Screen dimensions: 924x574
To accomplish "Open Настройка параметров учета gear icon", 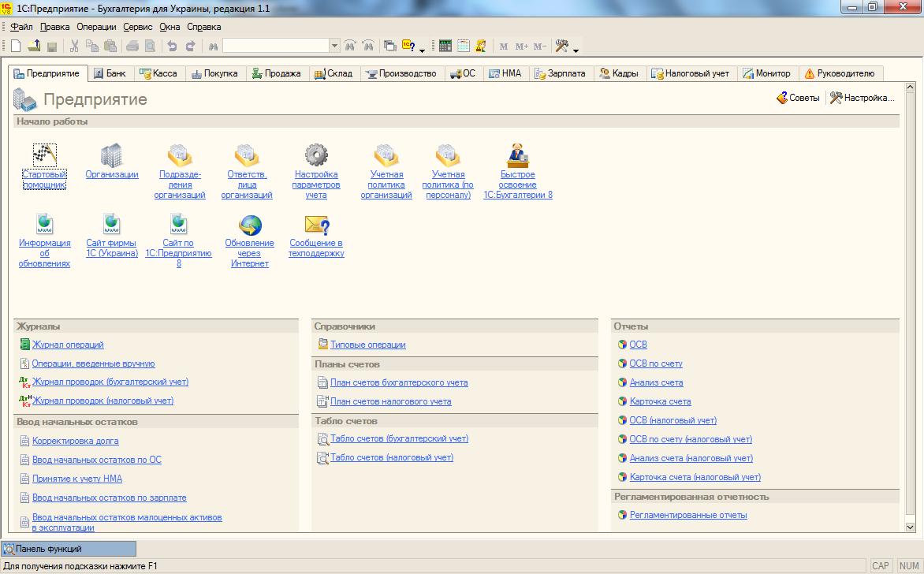I will click(x=316, y=155).
